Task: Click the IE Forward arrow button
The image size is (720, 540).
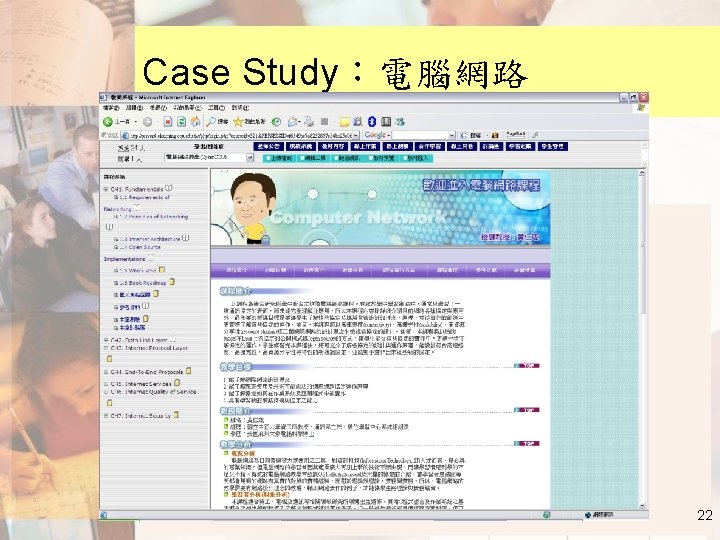Action: [x=147, y=122]
